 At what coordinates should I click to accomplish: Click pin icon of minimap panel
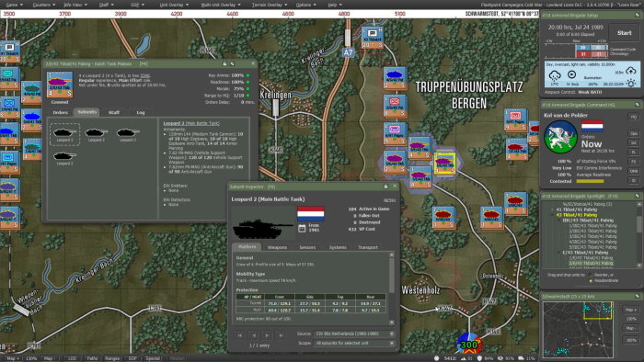(x=637, y=297)
